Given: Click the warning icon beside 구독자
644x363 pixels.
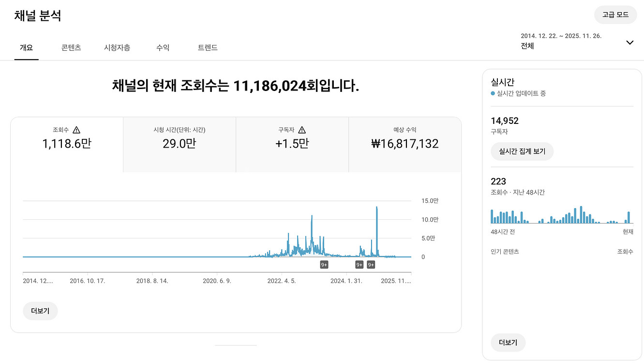Looking at the screenshot, I should point(302,130).
